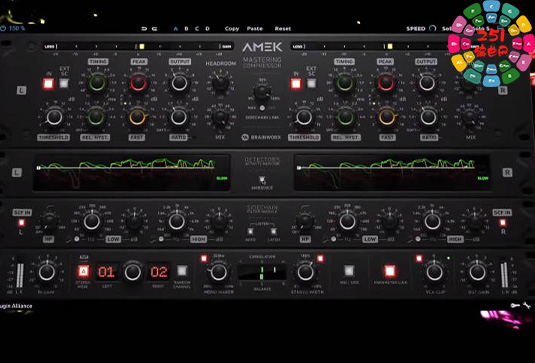Select preset slot C
Screen dimensions: 535x363
coord(197,29)
